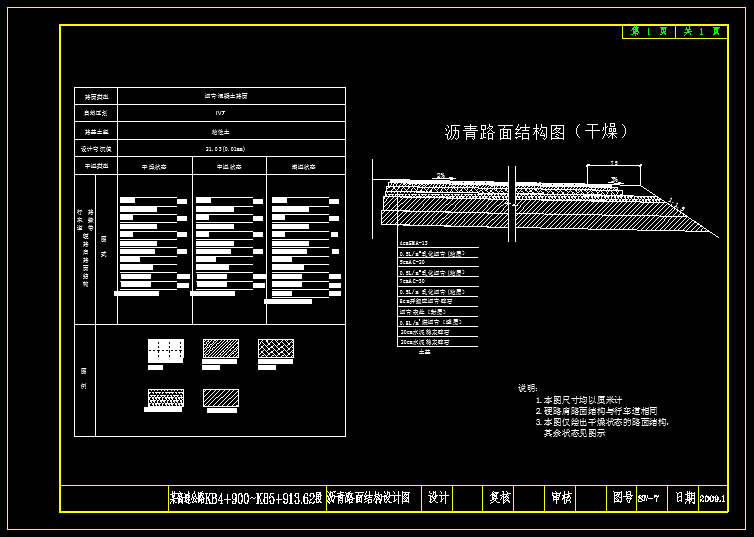Select the break line symbol in road section
The width and height of the screenshot is (754, 537).
point(511,204)
